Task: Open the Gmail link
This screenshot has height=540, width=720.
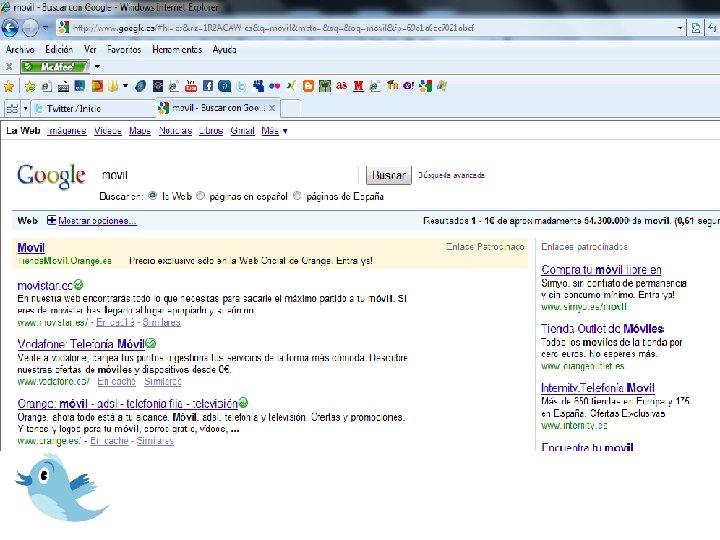Action: [x=242, y=131]
